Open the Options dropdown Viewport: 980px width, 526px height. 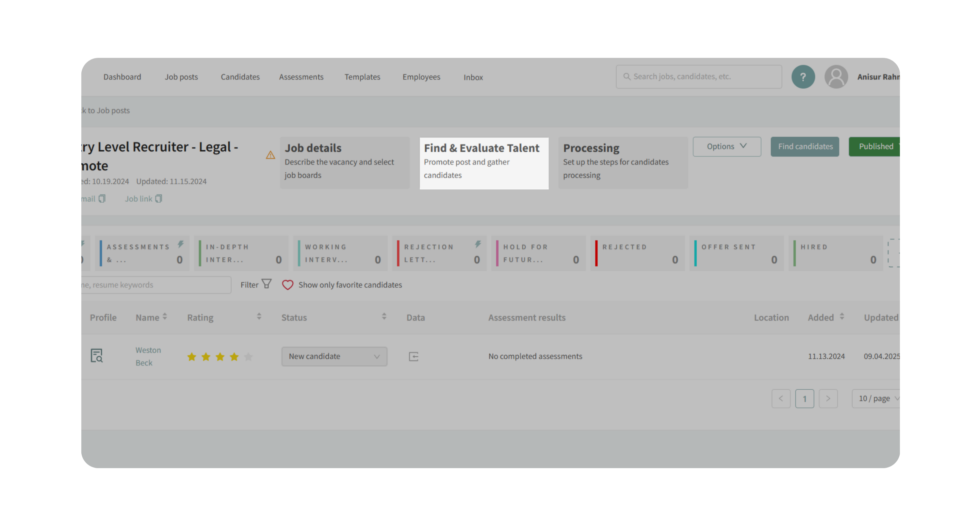727,146
